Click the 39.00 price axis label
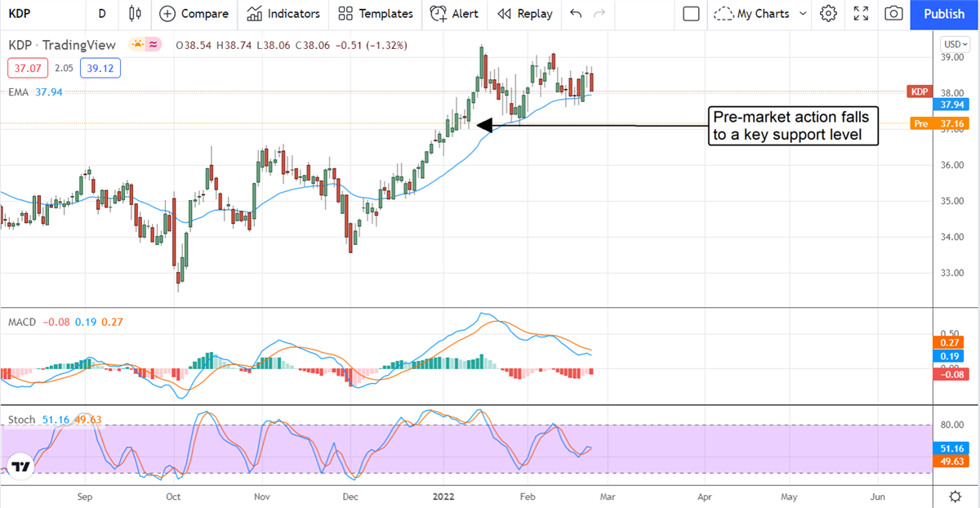 point(954,58)
